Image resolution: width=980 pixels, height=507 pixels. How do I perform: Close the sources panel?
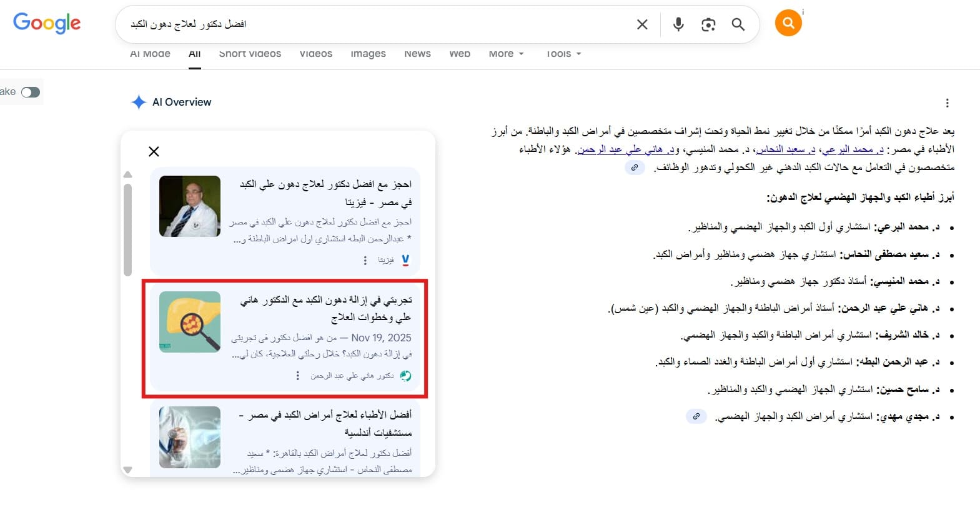click(x=154, y=151)
